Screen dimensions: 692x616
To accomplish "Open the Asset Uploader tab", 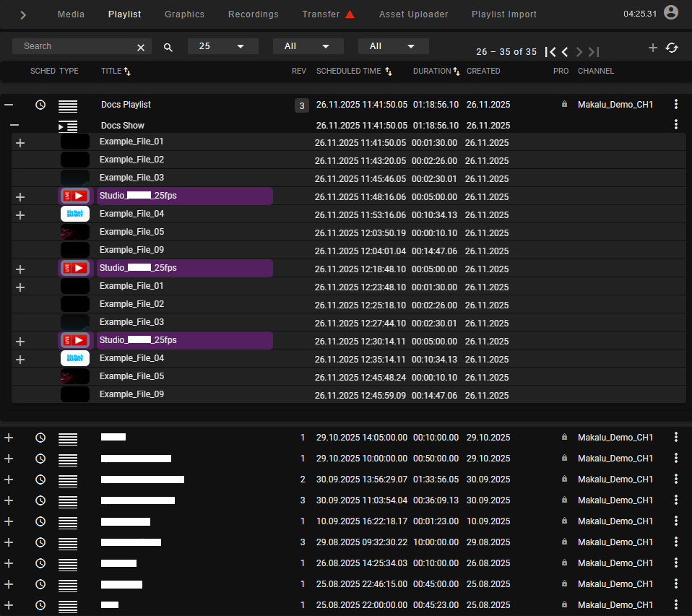I will [x=413, y=14].
